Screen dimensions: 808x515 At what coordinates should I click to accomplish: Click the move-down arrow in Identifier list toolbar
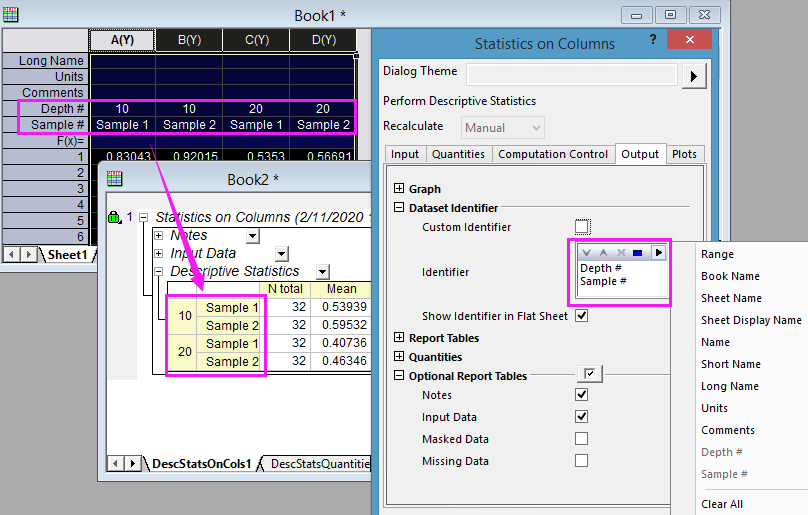(586, 253)
